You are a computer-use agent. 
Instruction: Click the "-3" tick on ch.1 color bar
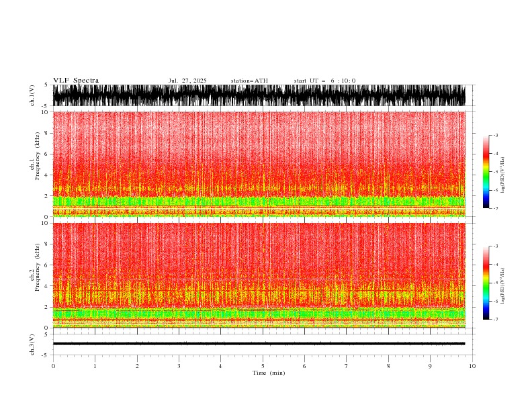(x=496, y=135)
